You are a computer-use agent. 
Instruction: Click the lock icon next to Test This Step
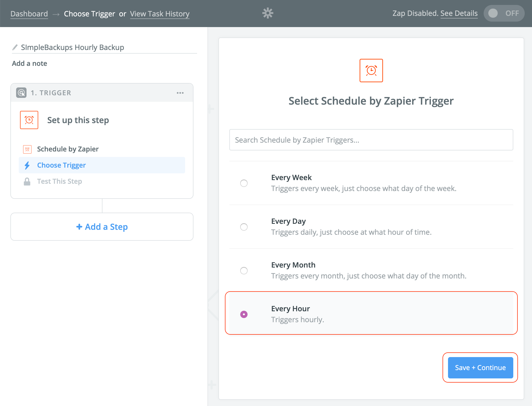[27, 181]
